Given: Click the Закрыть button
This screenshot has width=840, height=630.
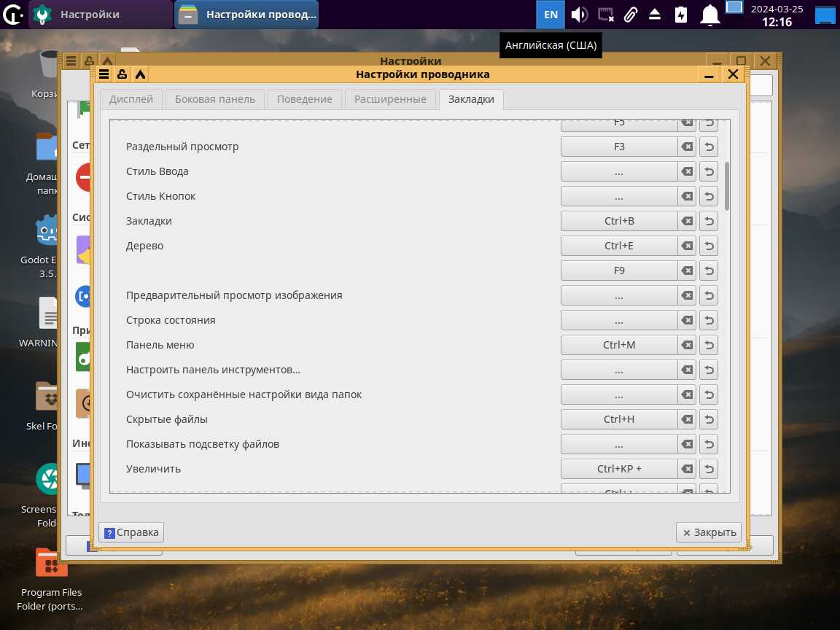Looking at the screenshot, I should point(709,532).
